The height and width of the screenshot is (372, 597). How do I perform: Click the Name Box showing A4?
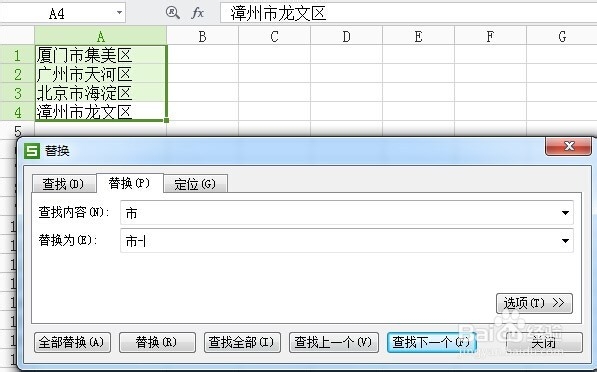[x=57, y=13]
